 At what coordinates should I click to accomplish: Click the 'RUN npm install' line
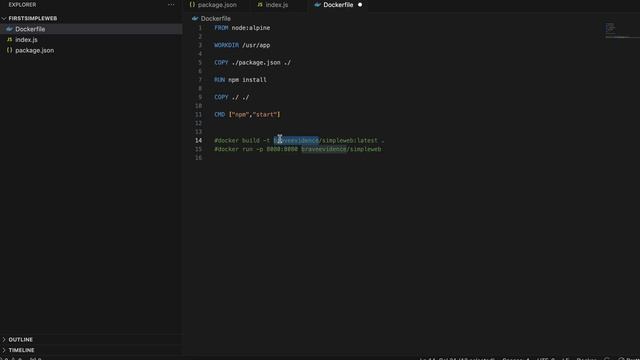(x=240, y=80)
